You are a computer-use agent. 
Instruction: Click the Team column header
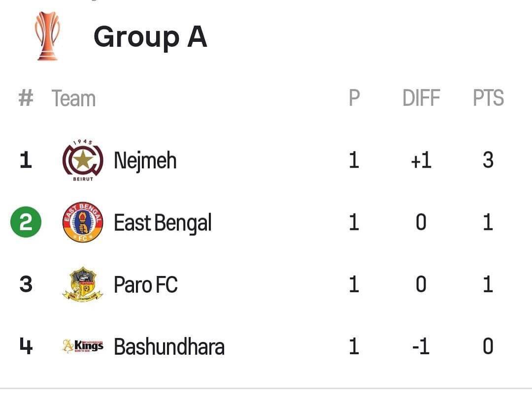coord(73,98)
